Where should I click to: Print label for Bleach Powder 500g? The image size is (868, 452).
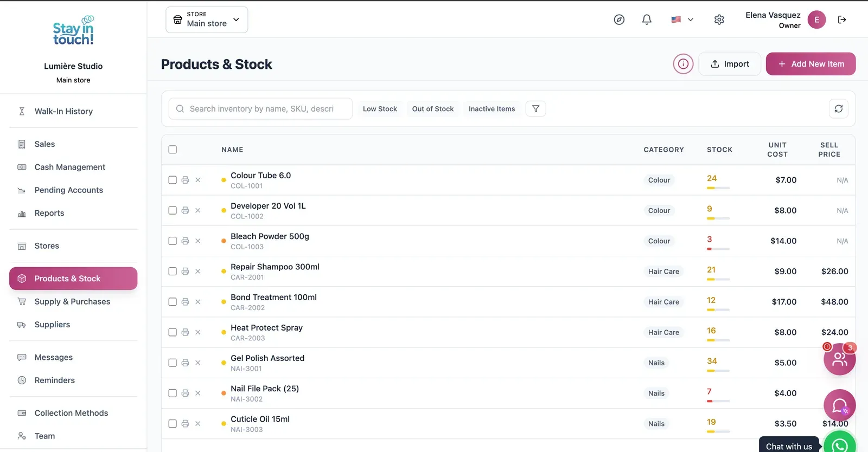pos(185,241)
